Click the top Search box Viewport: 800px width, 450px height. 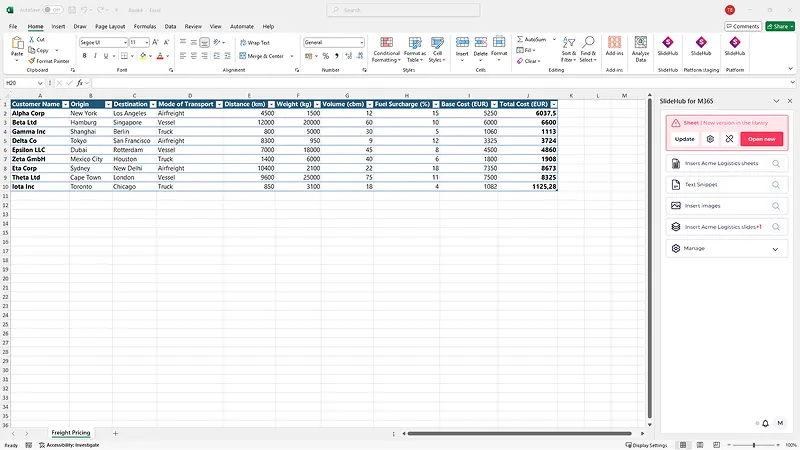coord(403,10)
